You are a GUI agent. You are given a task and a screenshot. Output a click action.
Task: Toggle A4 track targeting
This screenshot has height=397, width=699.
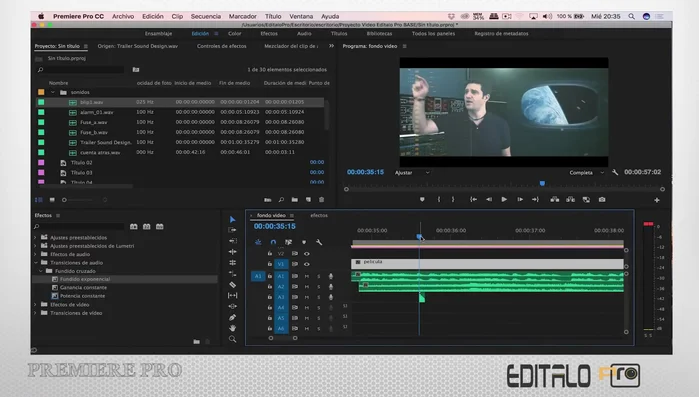281,307
